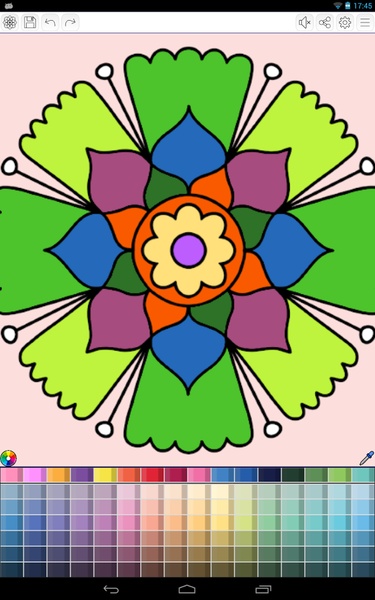The height and width of the screenshot is (600, 375).
Task: Fill the right blue petal
Action: click(x=291, y=251)
